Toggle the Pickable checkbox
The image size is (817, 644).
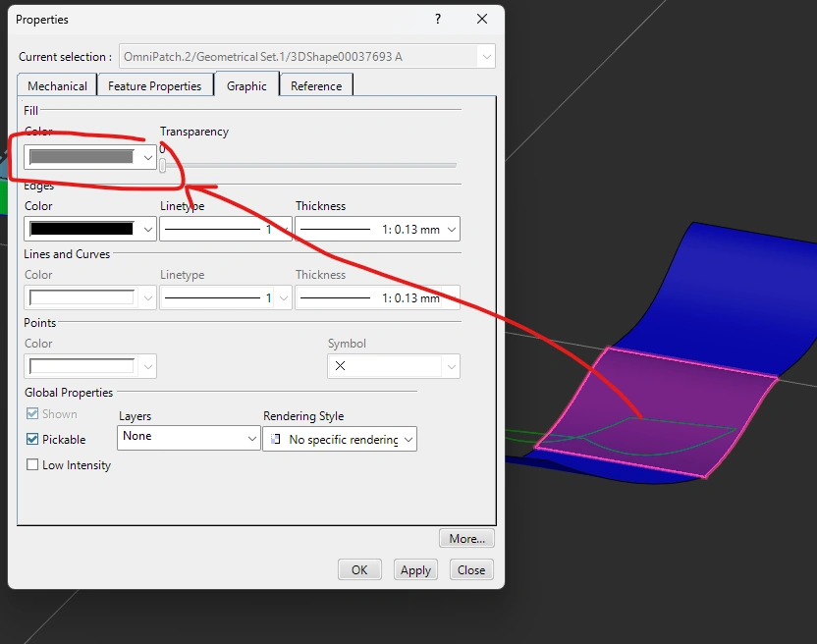[x=32, y=439]
